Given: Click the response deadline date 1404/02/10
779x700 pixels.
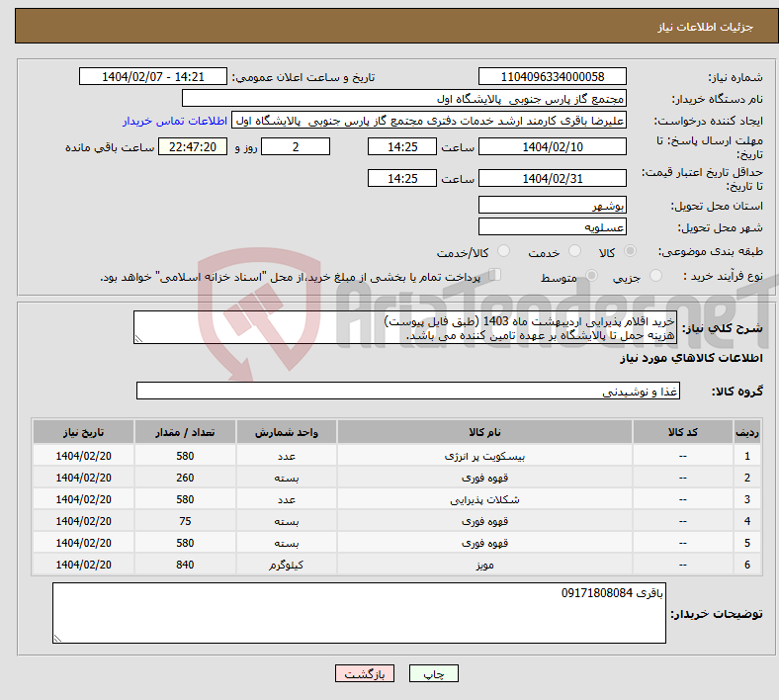Looking at the screenshot, I should [552, 146].
